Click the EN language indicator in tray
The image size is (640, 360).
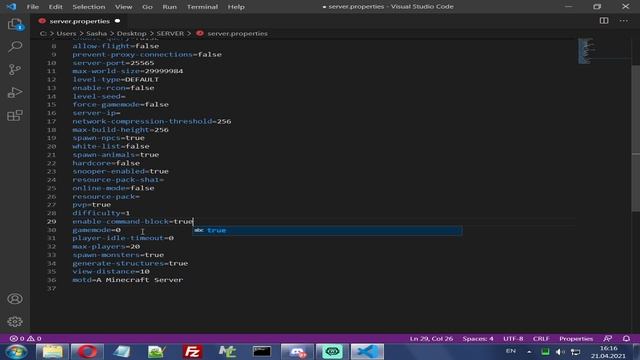point(511,351)
